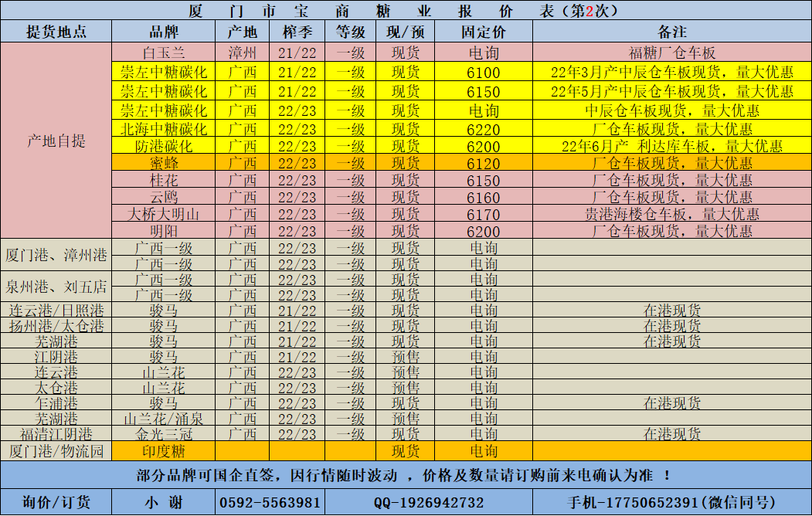Click the 厦门港/物流园 location cell

56,451
